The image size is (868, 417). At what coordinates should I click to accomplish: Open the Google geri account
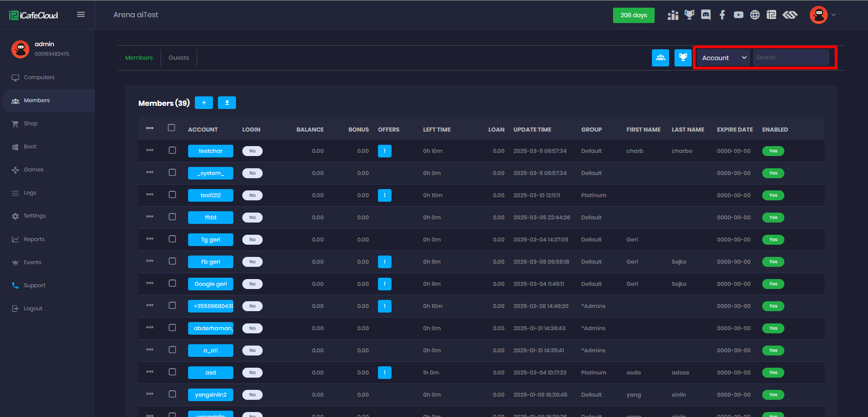211,284
